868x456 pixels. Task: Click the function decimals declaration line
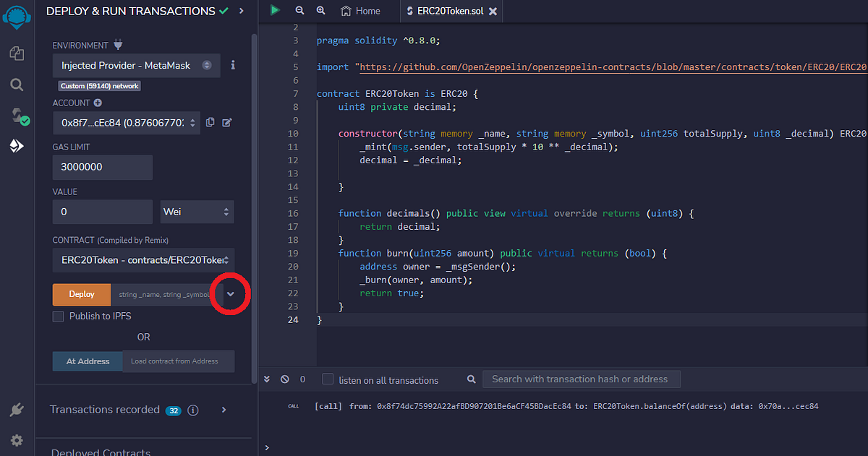(x=516, y=213)
